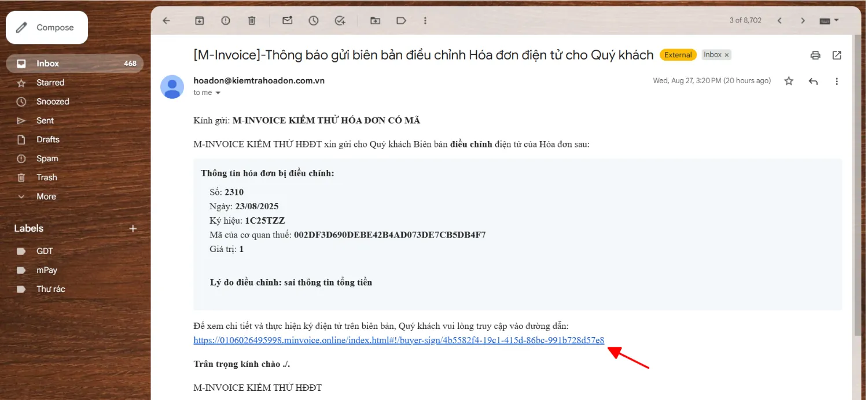The width and height of the screenshot is (868, 400).
Task: Print this email conversation
Action: [x=815, y=55]
